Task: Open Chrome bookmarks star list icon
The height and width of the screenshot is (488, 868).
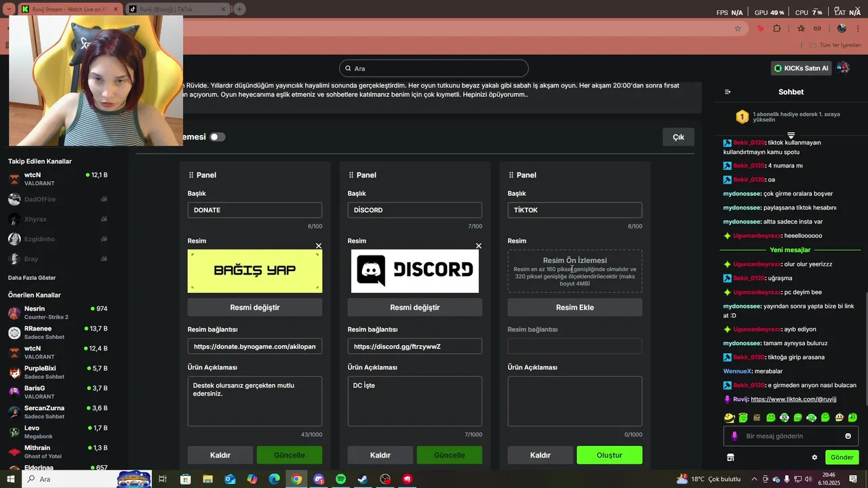Action: tap(801, 28)
